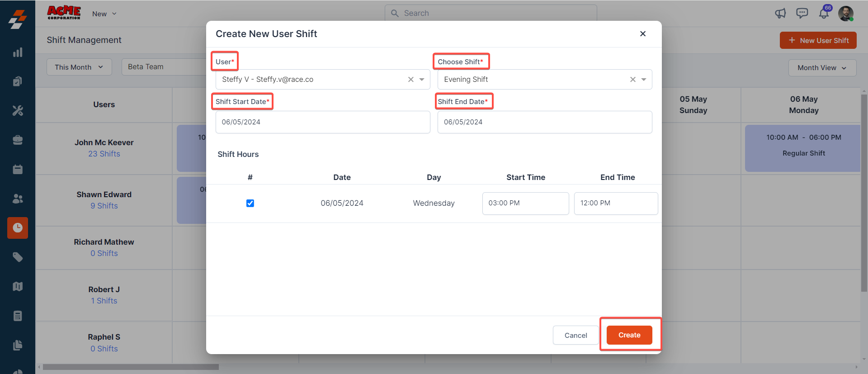The image size is (868, 374).
Task: Open notifications bell with 66 badge
Action: (x=824, y=13)
